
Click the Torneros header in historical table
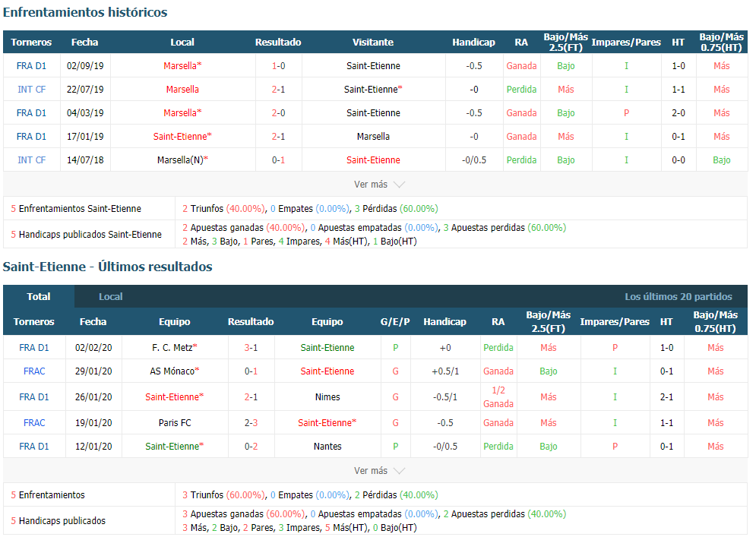click(31, 43)
